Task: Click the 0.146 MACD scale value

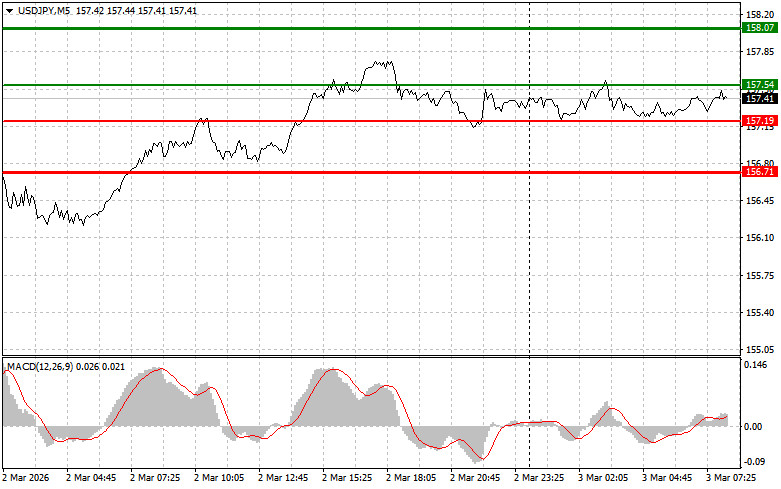Action: point(756,366)
